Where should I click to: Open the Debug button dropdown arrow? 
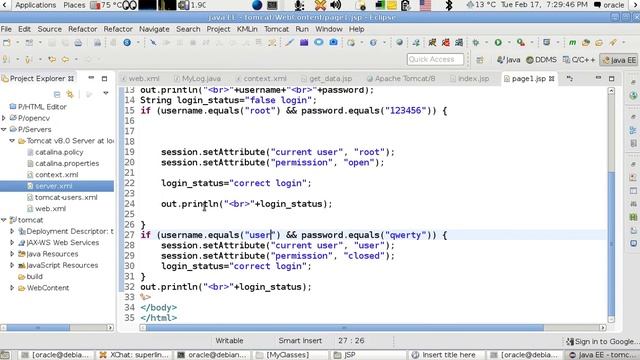tap(486, 42)
